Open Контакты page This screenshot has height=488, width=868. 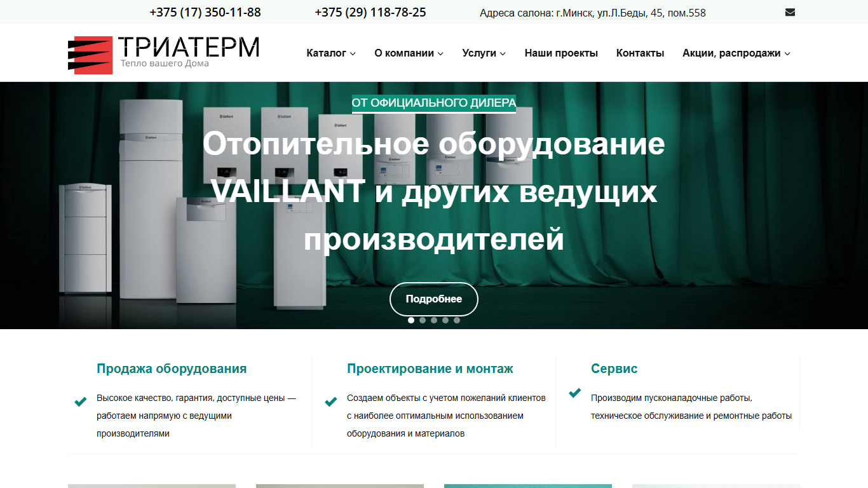tap(641, 53)
